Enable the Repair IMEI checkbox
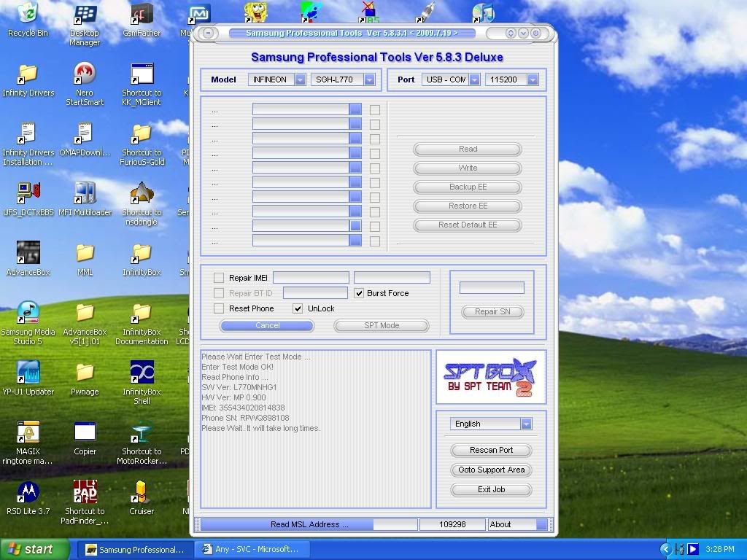747x560 pixels. [219, 278]
